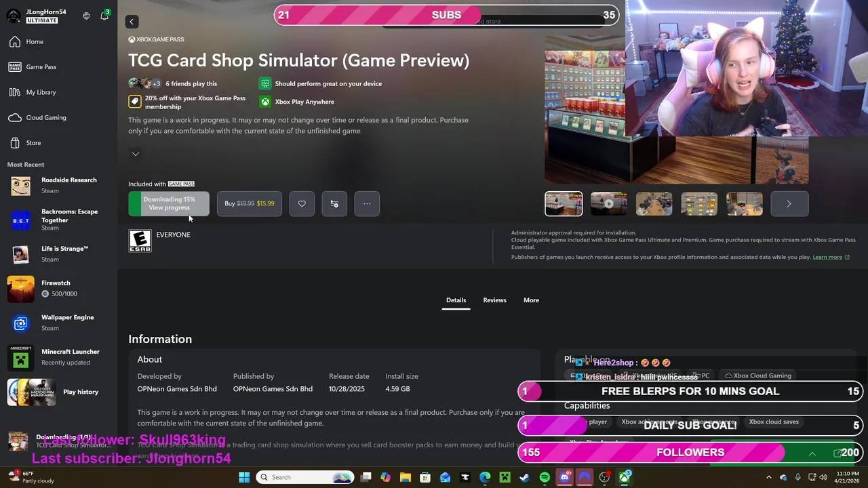Open the Store in the sidebar
Image resolution: width=868 pixels, height=488 pixels.
pyautogui.click(x=58, y=143)
